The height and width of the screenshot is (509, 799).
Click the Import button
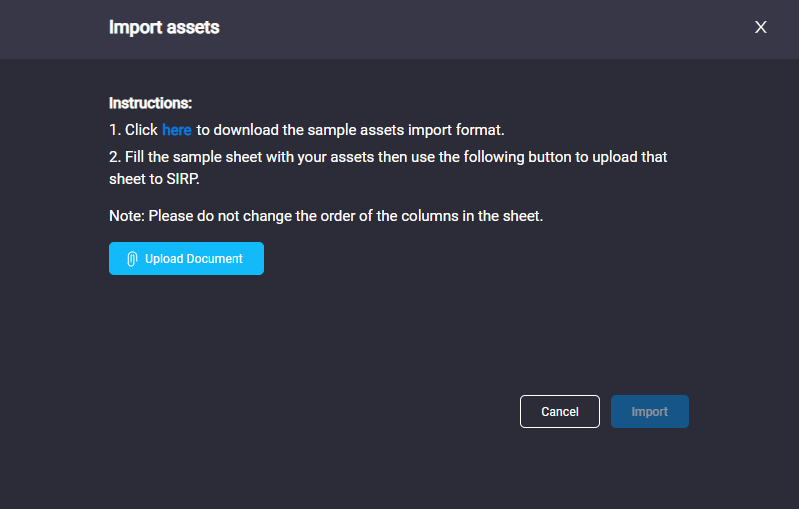(650, 411)
